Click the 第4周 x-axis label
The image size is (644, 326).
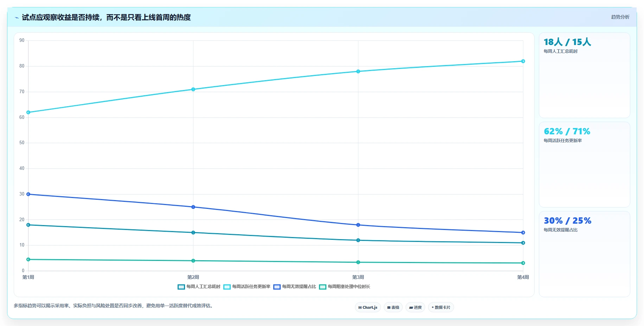pyautogui.click(x=523, y=277)
